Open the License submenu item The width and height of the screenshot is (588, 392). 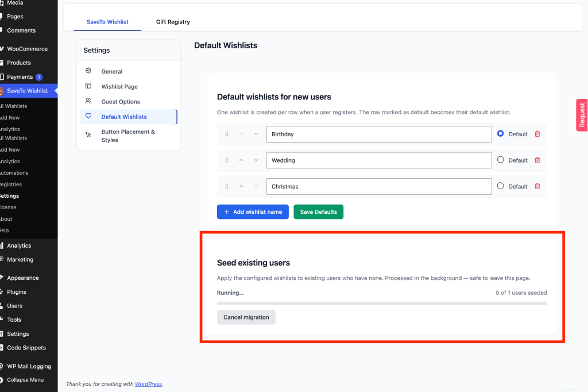(8, 207)
